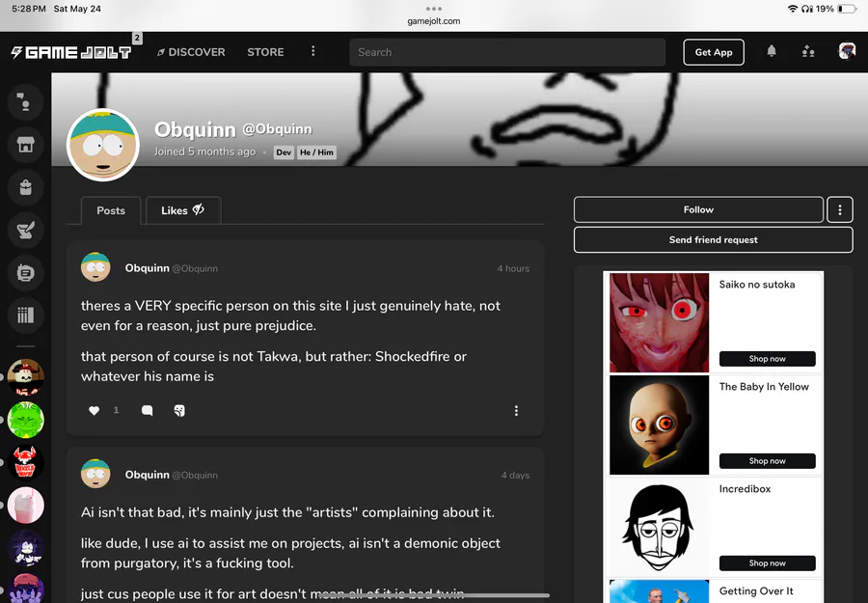Open the quests icon in left sidebar
The width and height of the screenshot is (868, 603).
(x=25, y=230)
